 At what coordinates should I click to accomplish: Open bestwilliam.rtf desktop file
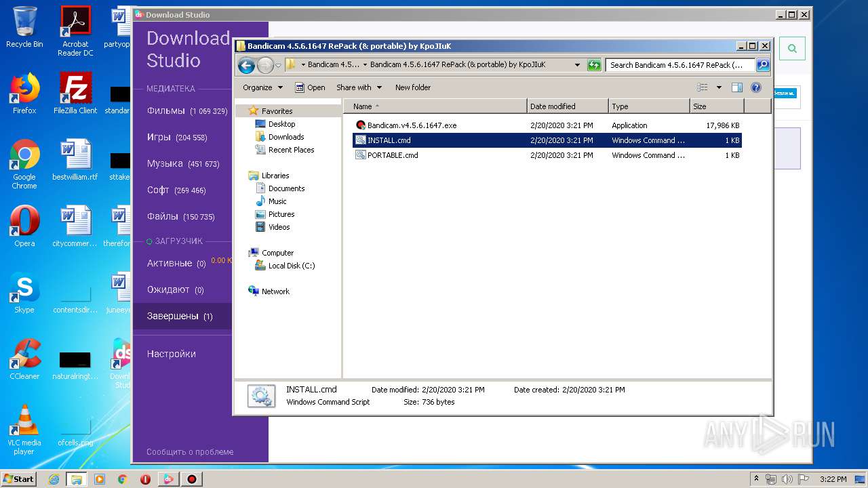tap(75, 160)
